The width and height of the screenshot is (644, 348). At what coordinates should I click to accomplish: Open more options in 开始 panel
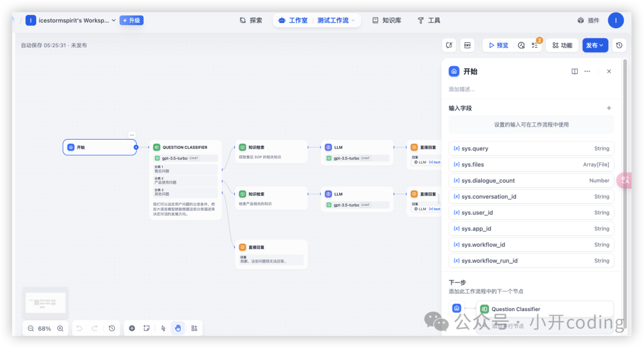[587, 71]
